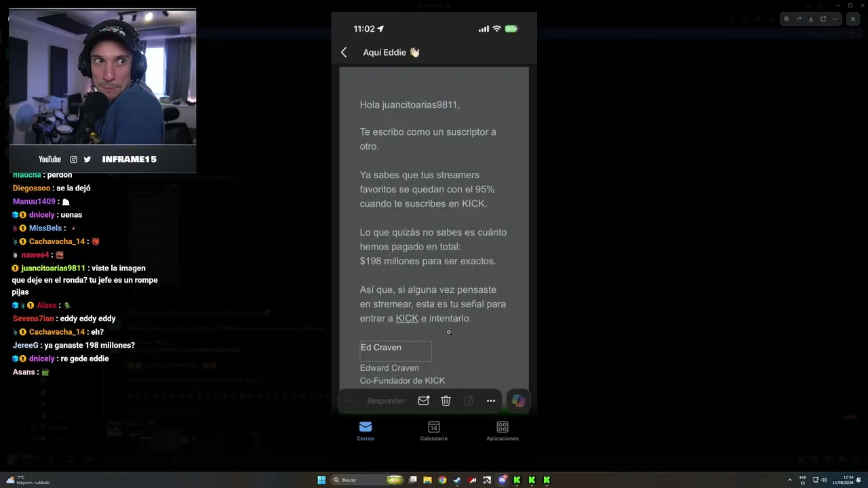Open image in external window icon

[823, 19]
